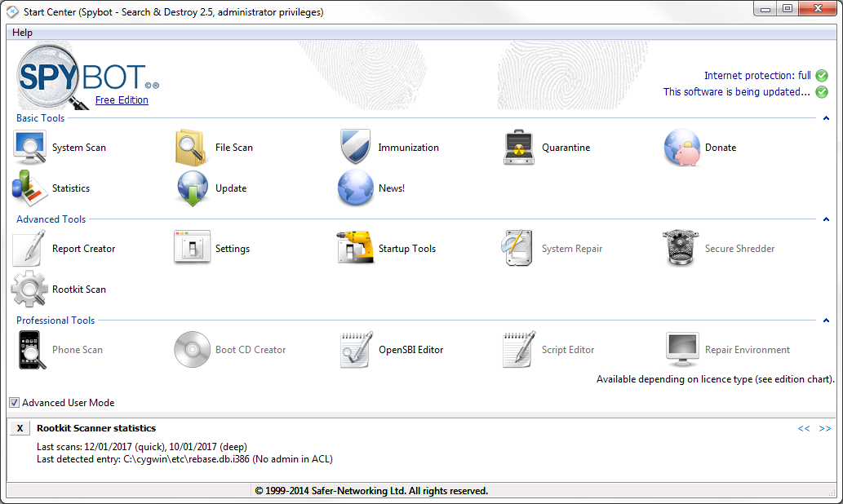Click the File Scan label
Viewport: 843px width, 504px height.
pyautogui.click(x=234, y=148)
